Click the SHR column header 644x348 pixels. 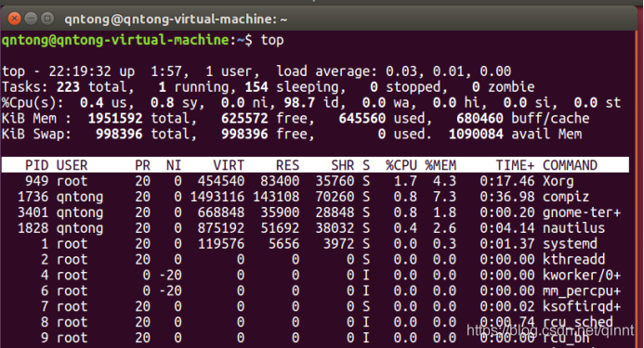click(x=342, y=165)
